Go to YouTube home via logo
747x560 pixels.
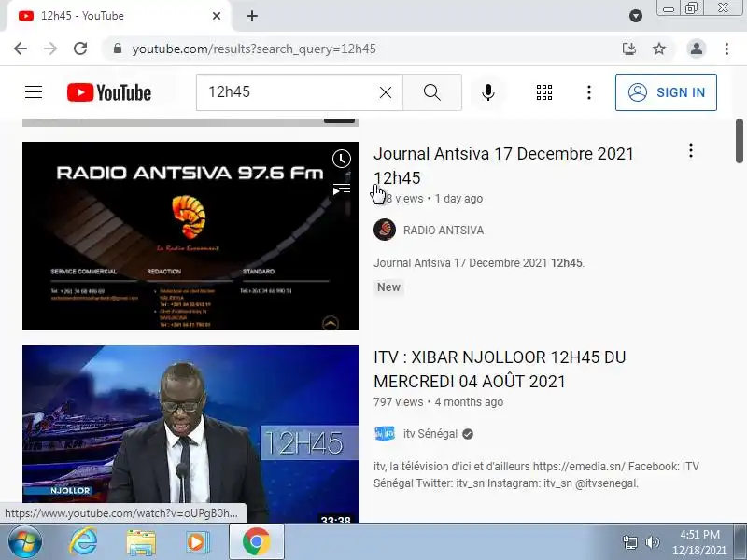point(109,92)
